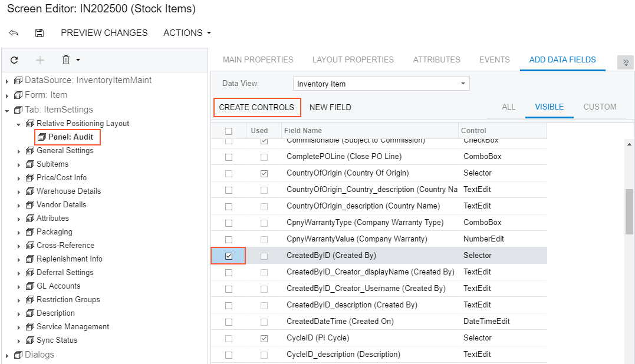Viewport: 635px width, 364px height.
Task: Select the Warehouse Details tree item
Action: (68, 191)
